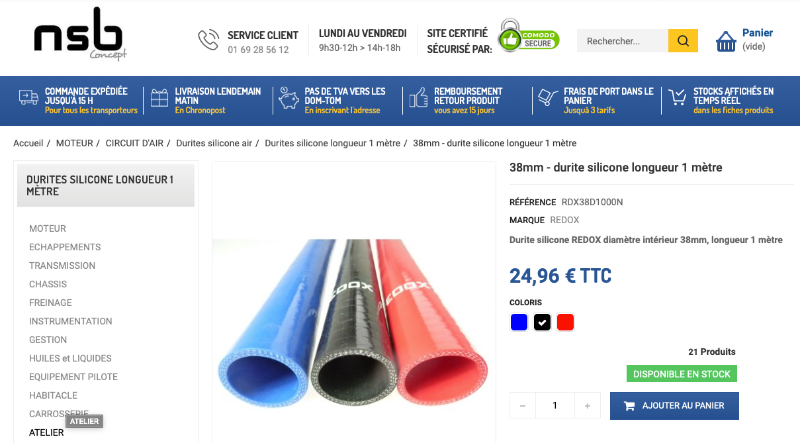Select the blue color swatch

tap(519, 322)
